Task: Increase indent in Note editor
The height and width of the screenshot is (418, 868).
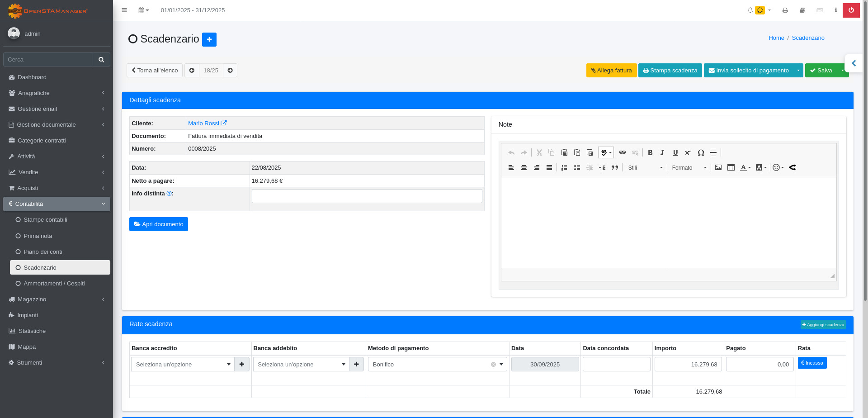Action: (x=602, y=167)
